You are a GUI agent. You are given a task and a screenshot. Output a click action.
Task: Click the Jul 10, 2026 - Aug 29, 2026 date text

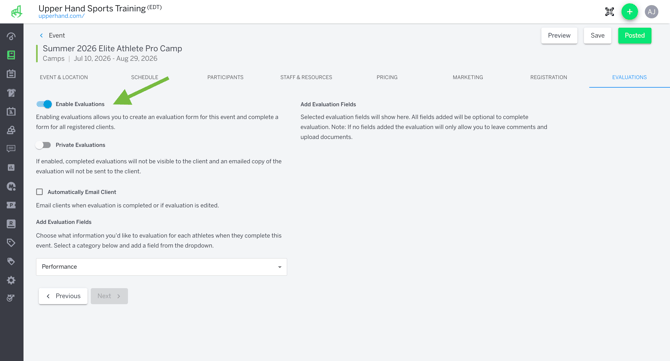pos(115,59)
